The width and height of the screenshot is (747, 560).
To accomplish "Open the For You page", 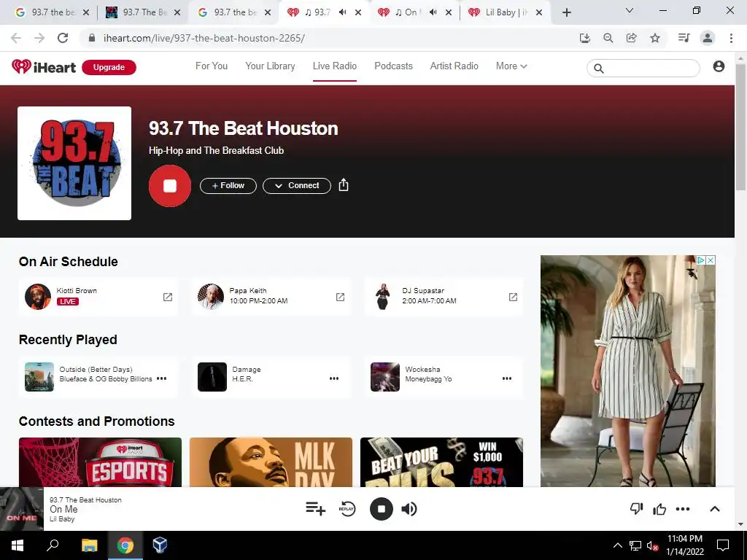I will pos(212,66).
